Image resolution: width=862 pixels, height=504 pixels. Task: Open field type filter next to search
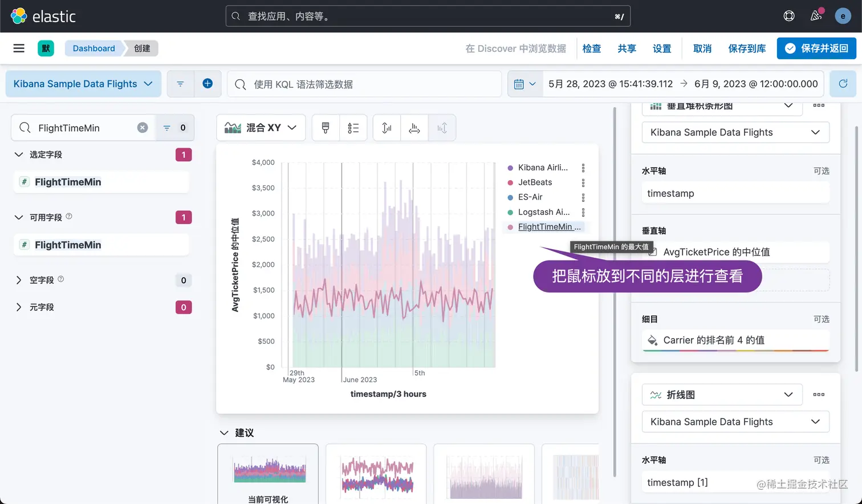coord(174,128)
